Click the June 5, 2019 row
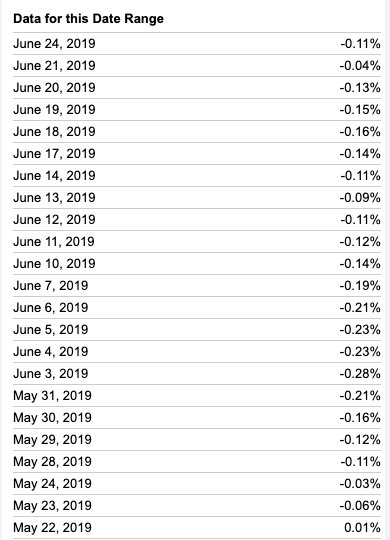 point(197,330)
